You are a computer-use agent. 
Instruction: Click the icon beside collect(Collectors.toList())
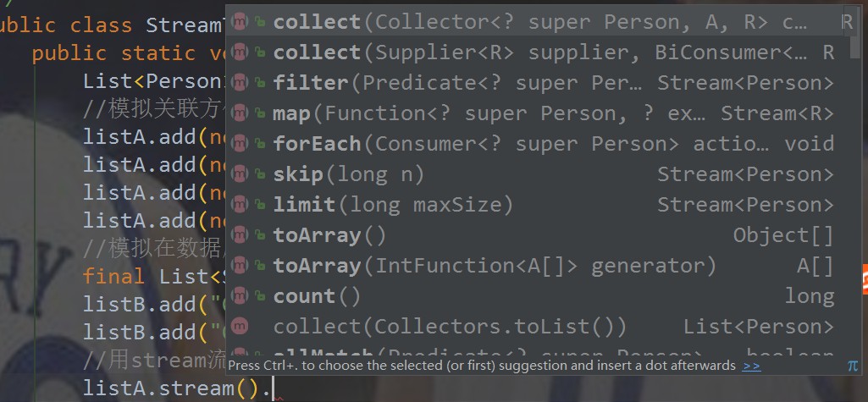240,327
